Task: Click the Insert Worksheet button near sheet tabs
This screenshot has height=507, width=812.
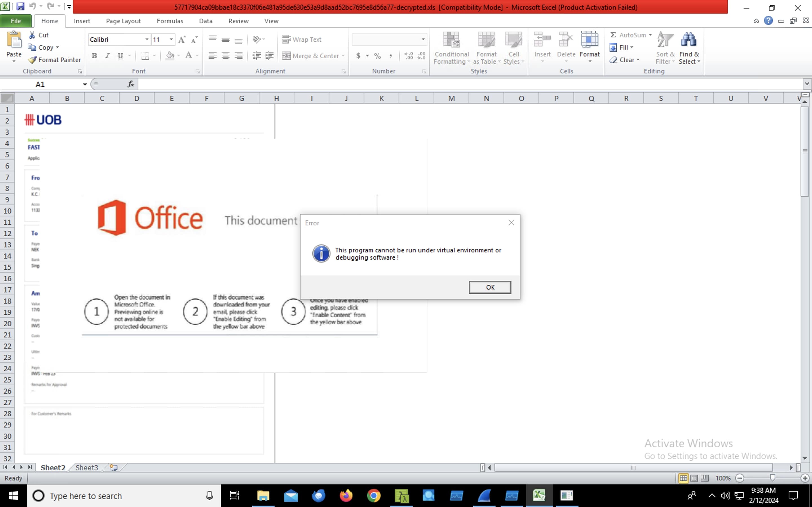Action: tap(113, 467)
